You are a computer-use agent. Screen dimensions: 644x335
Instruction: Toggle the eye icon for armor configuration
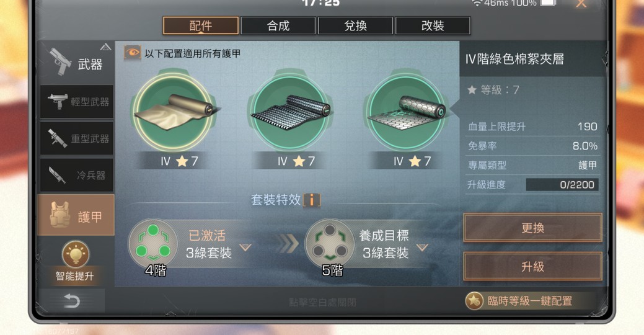132,53
